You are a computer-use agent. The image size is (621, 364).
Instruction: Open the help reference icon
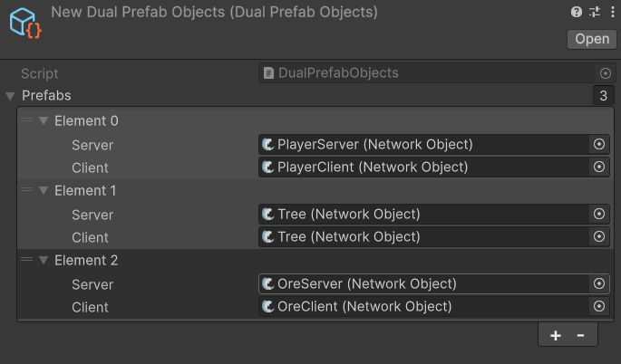[x=577, y=12]
